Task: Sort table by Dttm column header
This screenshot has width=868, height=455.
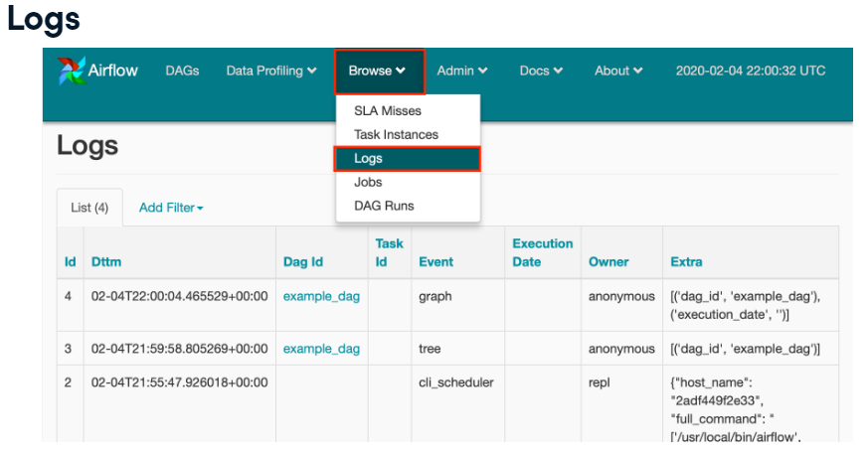Action: (106, 262)
